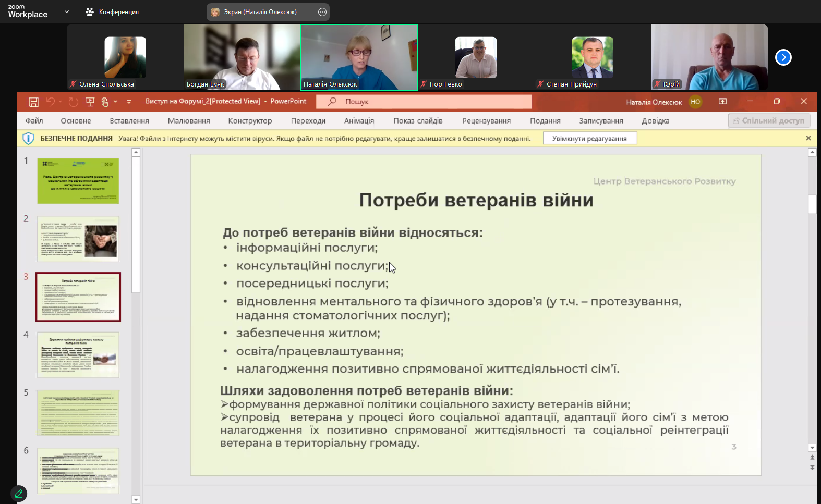Click Степан Прийдун video tile
Image resolution: width=821 pixels, height=504 pixels.
593,57
